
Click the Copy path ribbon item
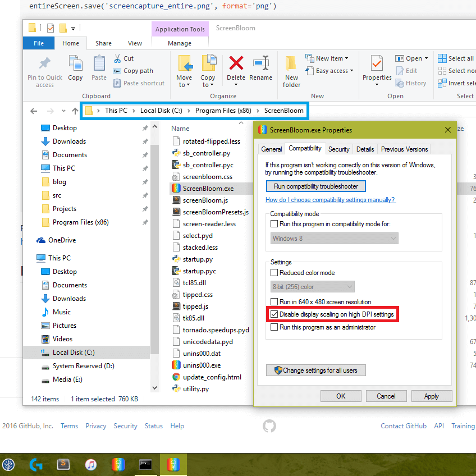133,71
